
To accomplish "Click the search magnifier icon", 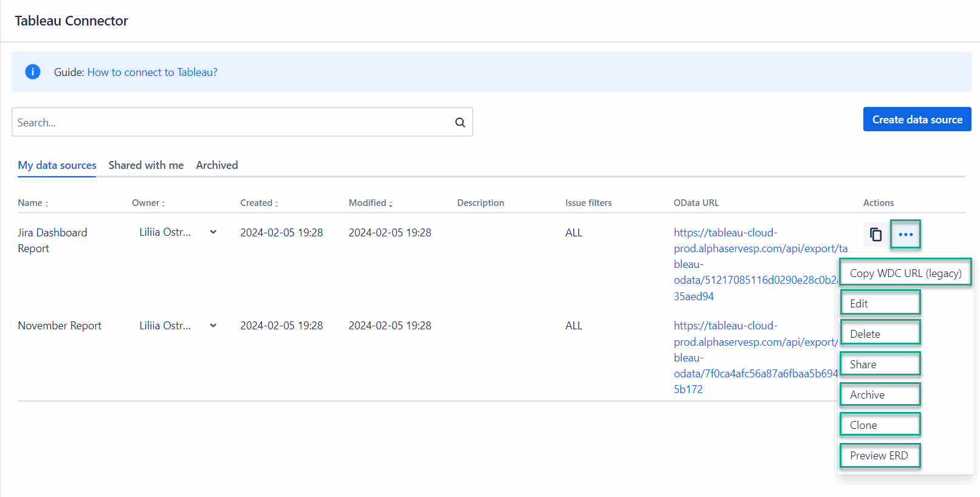I will 460,122.
